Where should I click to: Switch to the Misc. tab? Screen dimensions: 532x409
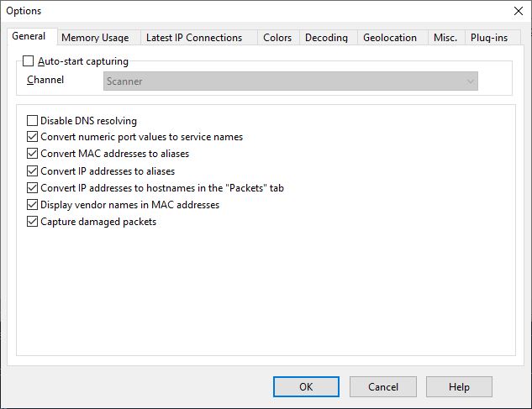coord(445,38)
